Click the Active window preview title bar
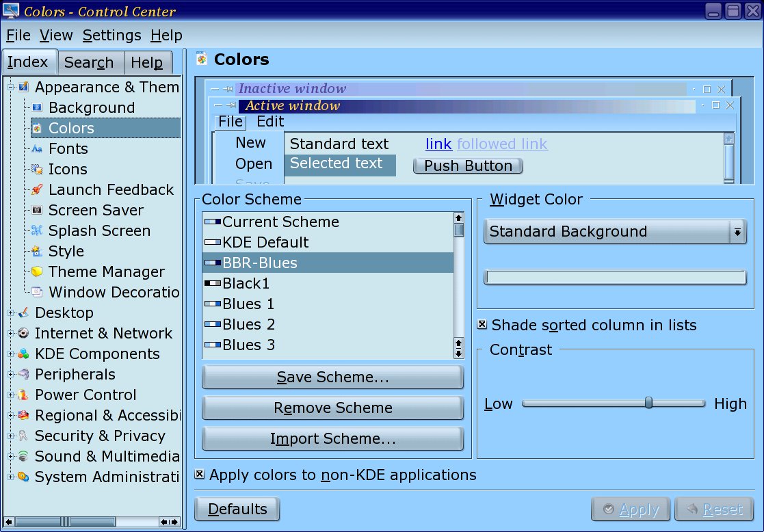 pyautogui.click(x=467, y=106)
